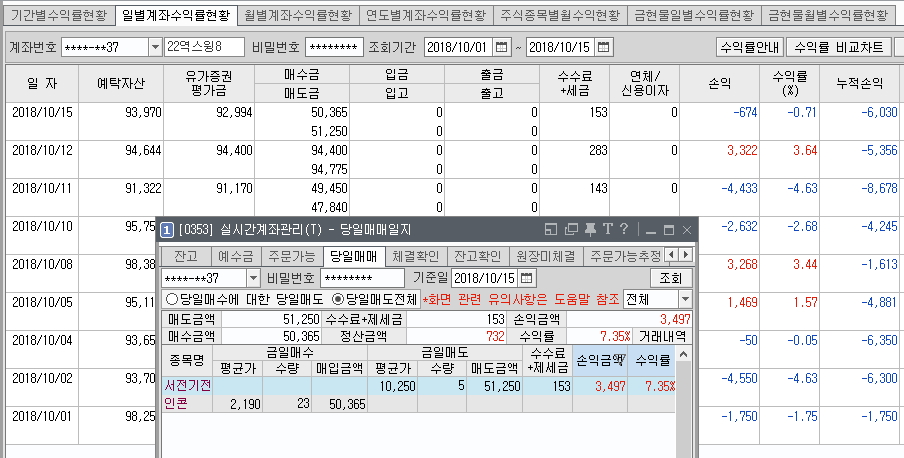Image resolution: width=904 pixels, height=458 pixels.
Task: Open 예수금 tab in popup
Action: point(236,256)
